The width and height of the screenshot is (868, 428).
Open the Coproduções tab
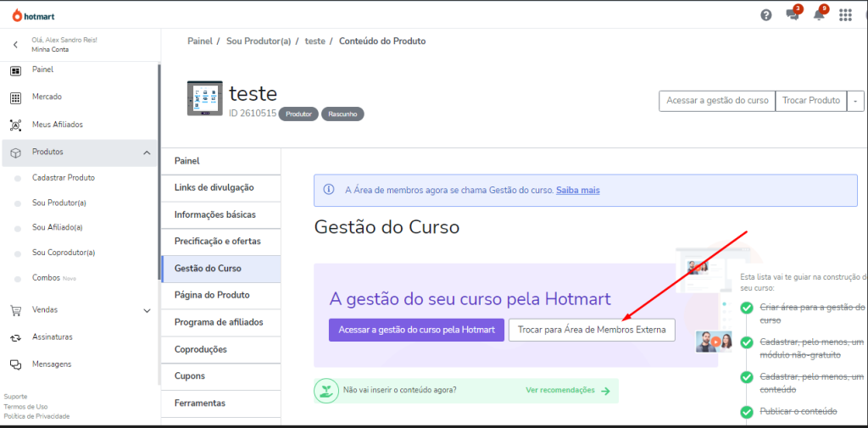[221, 349]
